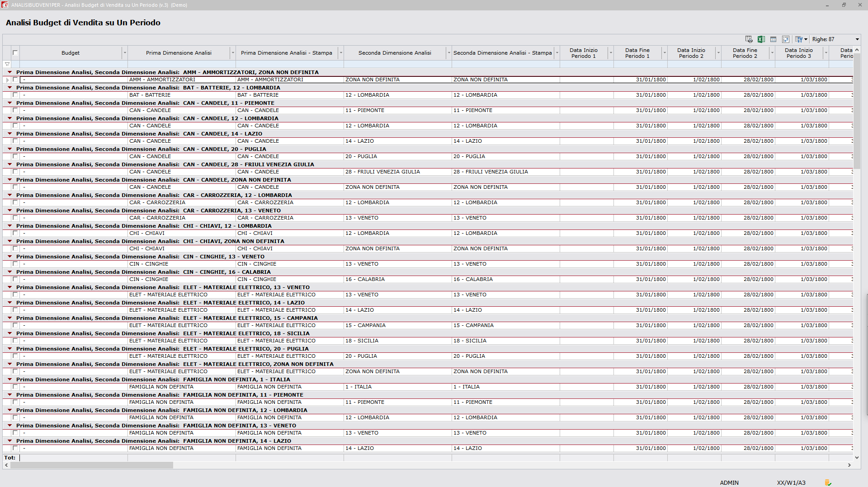Screen dimensions: 868x487
Task: Select the '18 - SICILIA' zone cell
Action: 398,341
